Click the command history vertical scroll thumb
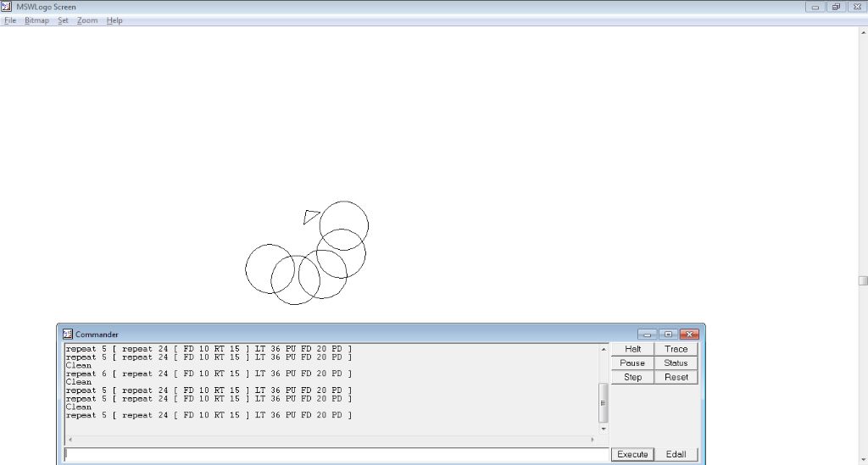This screenshot has height=465, width=868. 604,403
